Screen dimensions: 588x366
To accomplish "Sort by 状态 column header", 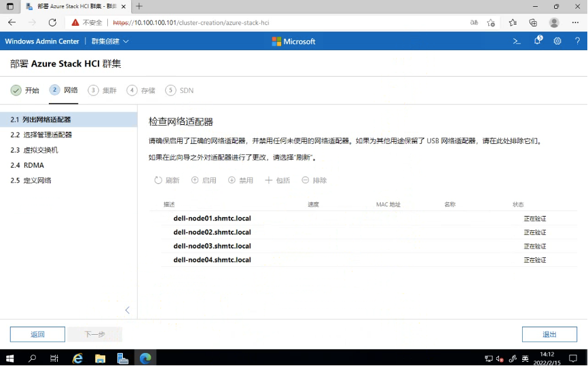I will [x=518, y=204].
